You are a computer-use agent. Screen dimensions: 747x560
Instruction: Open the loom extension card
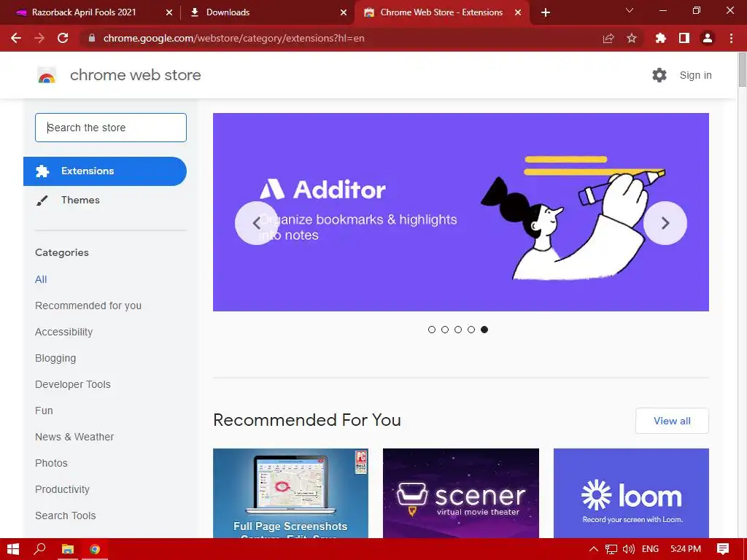coord(631,494)
